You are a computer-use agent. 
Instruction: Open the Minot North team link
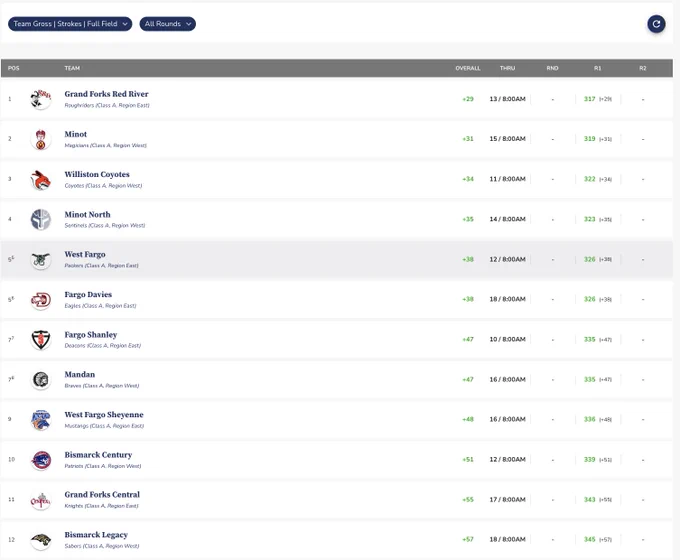pyautogui.click(x=87, y=215)
